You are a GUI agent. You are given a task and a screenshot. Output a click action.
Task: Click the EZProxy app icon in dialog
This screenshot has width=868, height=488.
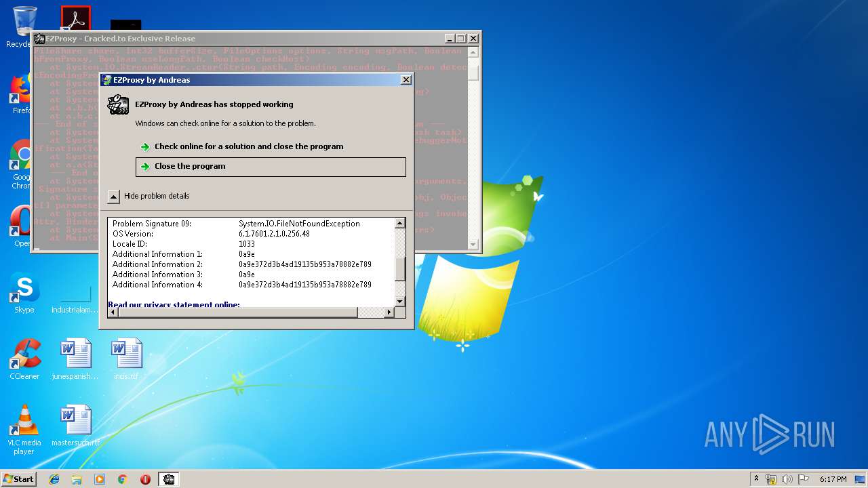pos(118,105)
